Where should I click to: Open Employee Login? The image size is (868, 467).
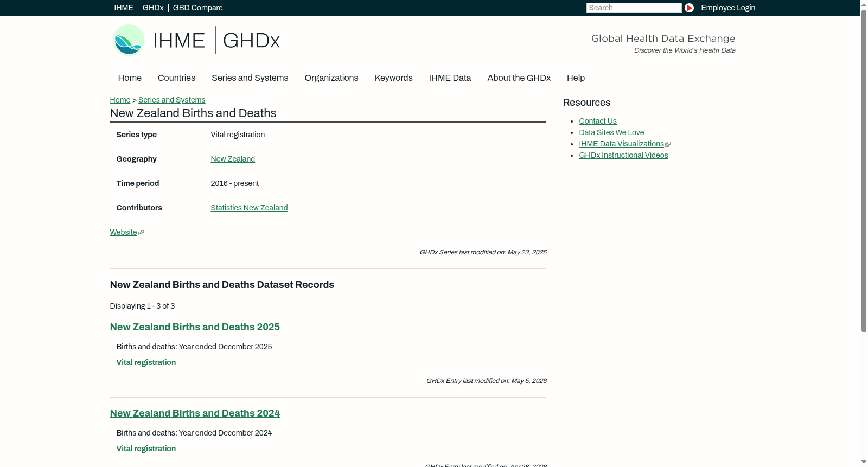click(728, 8)
